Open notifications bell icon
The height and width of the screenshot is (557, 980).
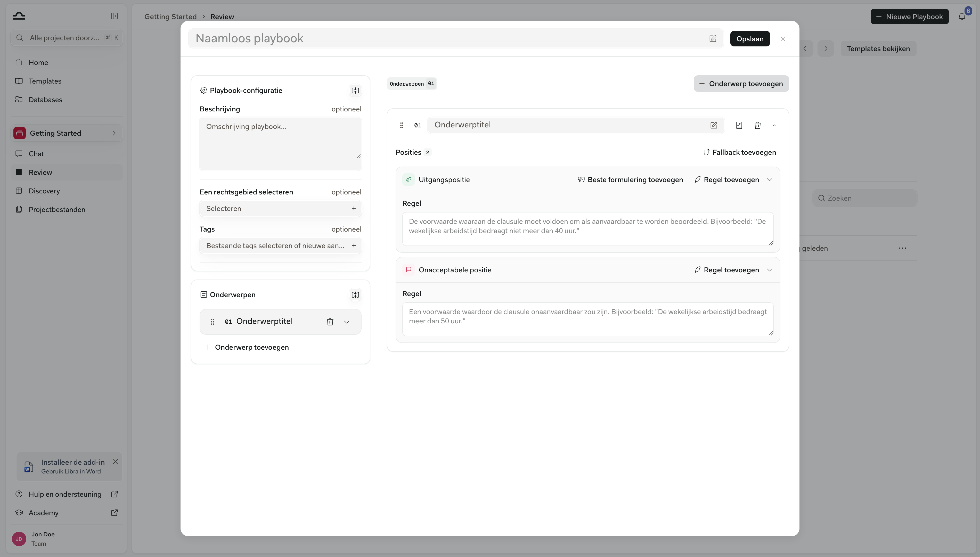[962, 17]
